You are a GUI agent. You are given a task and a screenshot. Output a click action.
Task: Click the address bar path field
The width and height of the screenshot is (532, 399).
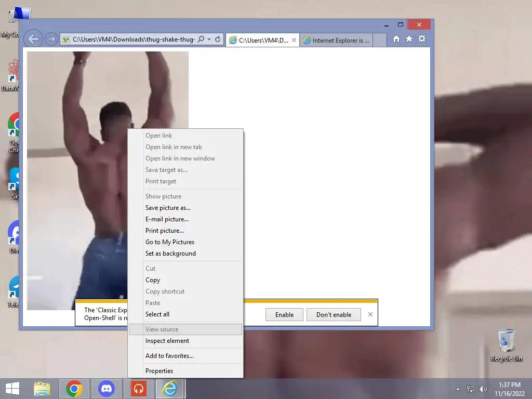(x=134, y=39)
